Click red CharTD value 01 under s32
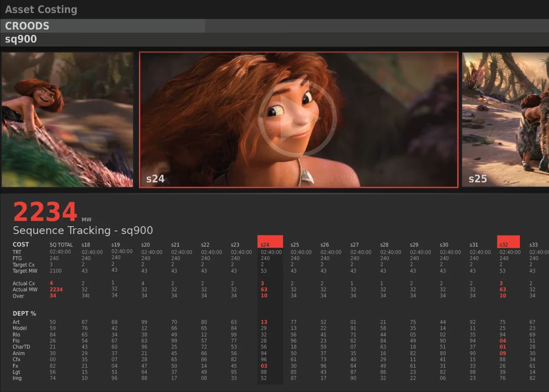549x392 pixels. click(503, 347)
